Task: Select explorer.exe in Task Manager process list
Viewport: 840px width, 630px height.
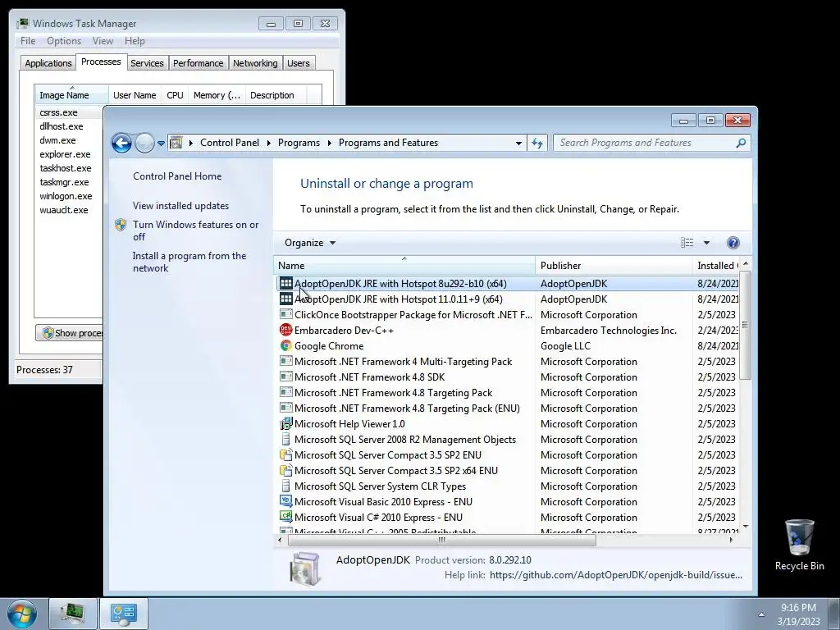Action: click(x=65, y=154)
